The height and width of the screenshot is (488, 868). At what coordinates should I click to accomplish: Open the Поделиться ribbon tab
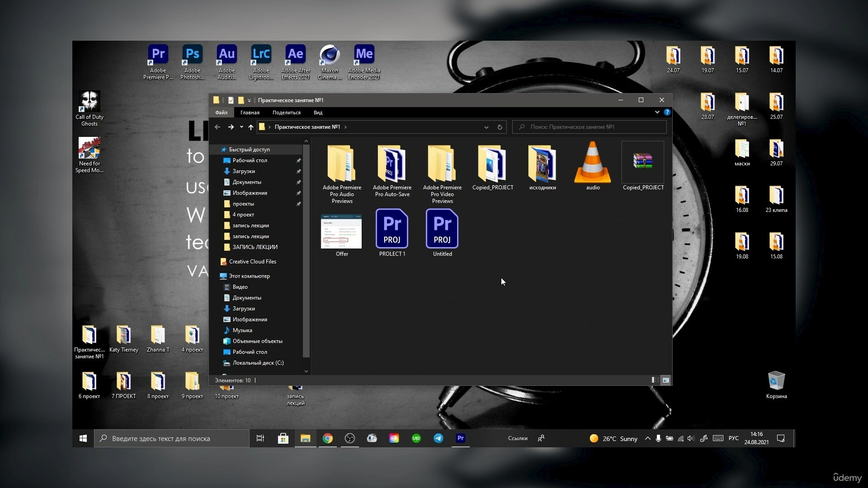286,112
